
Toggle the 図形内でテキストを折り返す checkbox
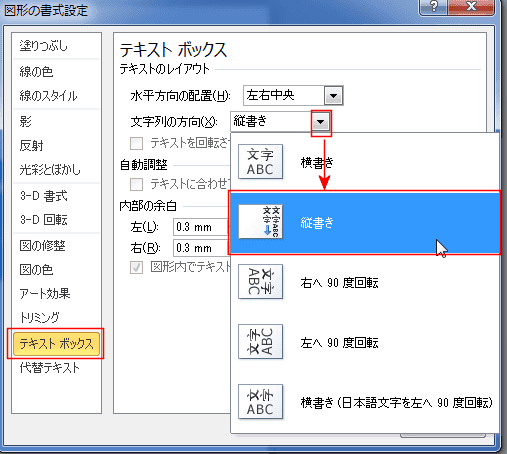point(136,267)
